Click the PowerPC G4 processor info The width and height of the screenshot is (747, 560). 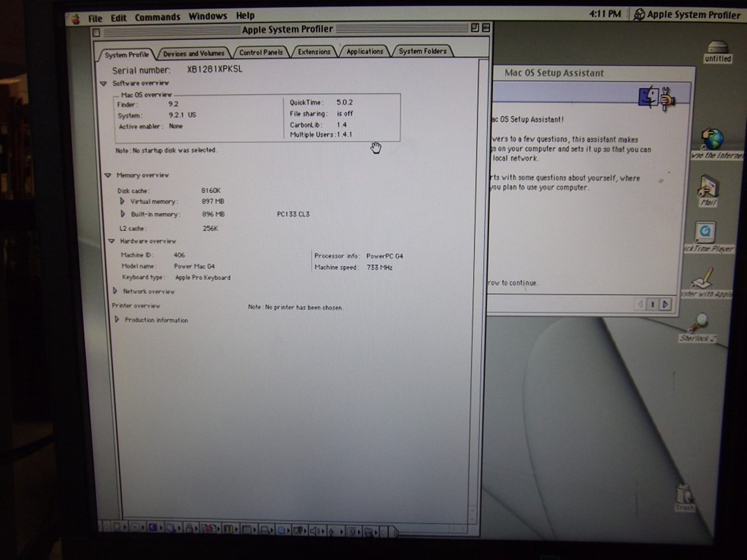[x=384, y=256]
